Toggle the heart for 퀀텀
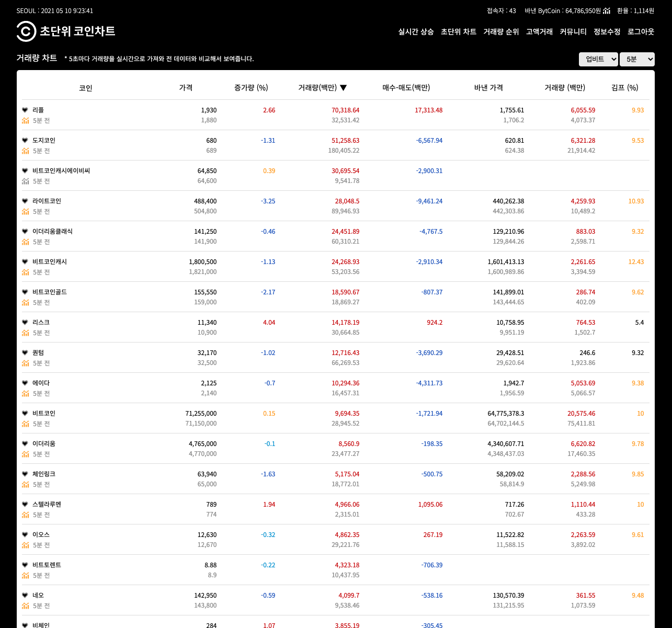 tap(25, 352)
